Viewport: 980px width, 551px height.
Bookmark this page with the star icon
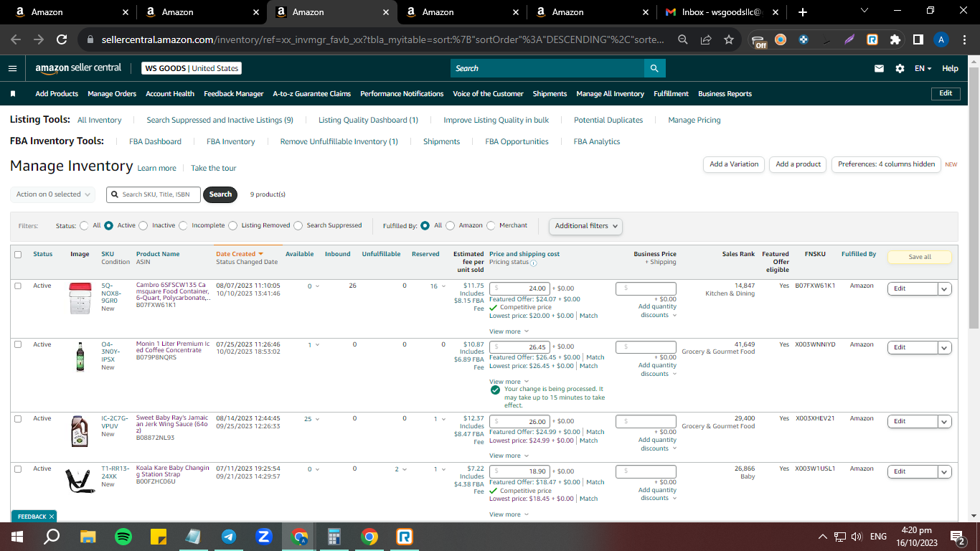729,40
